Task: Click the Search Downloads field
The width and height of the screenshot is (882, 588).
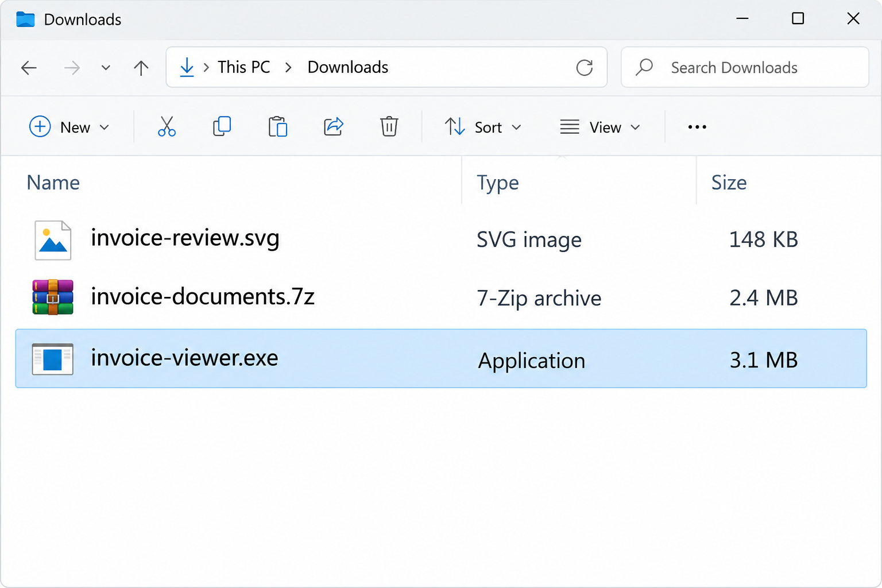Action: [745, 67]
